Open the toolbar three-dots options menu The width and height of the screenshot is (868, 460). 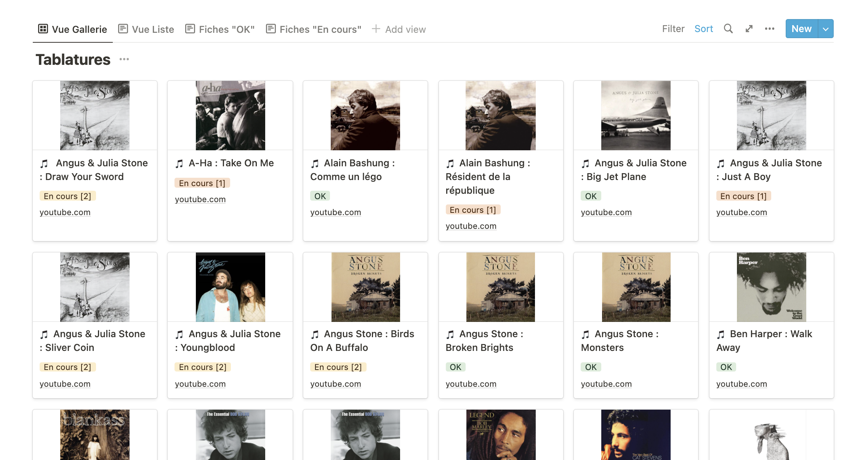(770, 29)
